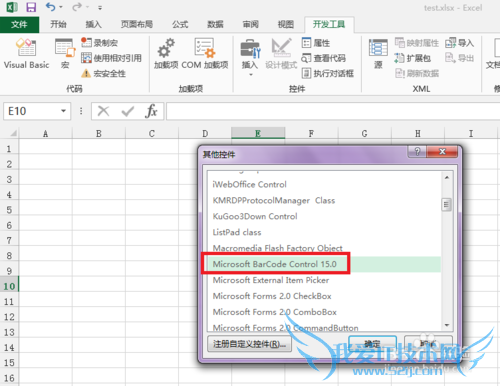Open the Visual Basic editor

click(26, 53)
